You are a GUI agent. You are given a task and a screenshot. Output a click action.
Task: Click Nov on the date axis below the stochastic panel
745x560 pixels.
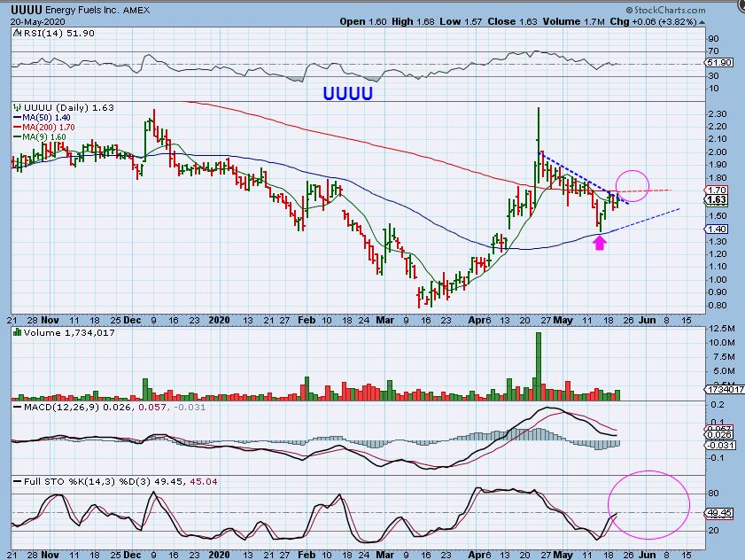[50, 555]
